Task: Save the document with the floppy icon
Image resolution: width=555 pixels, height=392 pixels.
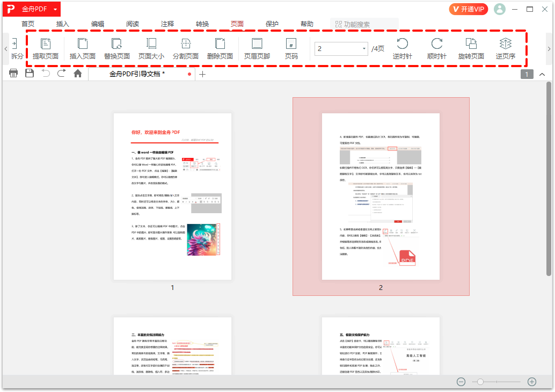Action: (x=30, y=74)
